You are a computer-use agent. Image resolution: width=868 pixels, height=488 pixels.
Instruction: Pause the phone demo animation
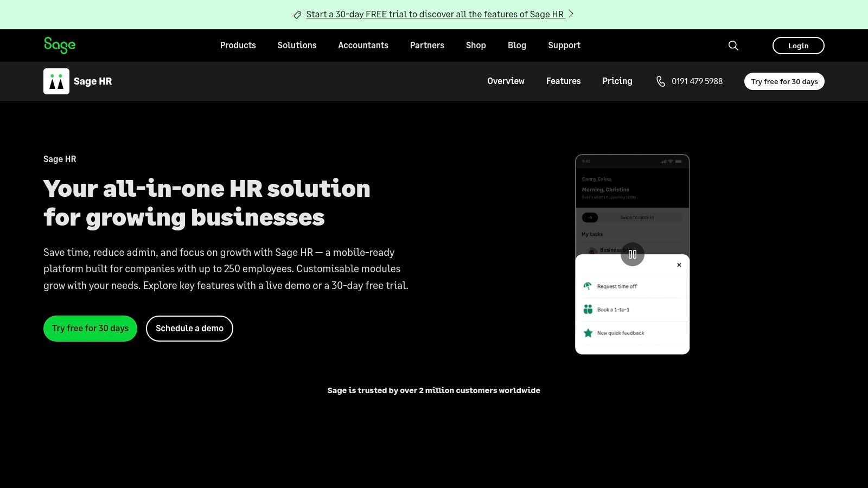tap(633, 254)
